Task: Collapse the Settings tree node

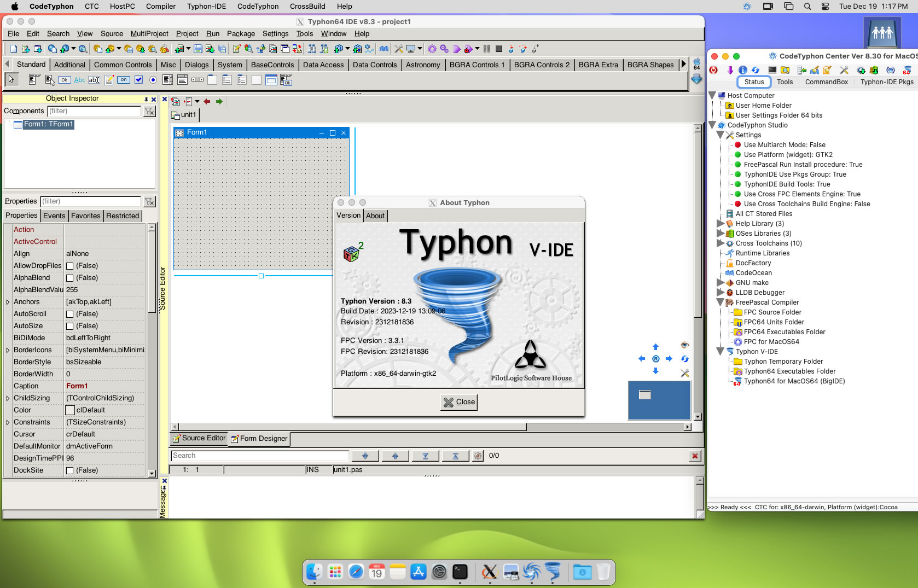Action: pyautogui.click(x=721, y=135)
